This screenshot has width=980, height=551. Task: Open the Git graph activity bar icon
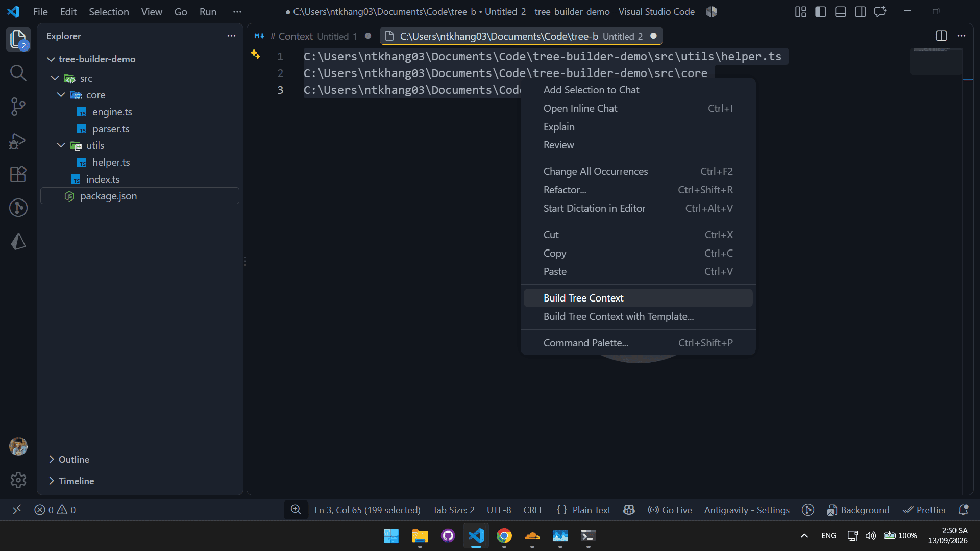coord(18,208)
